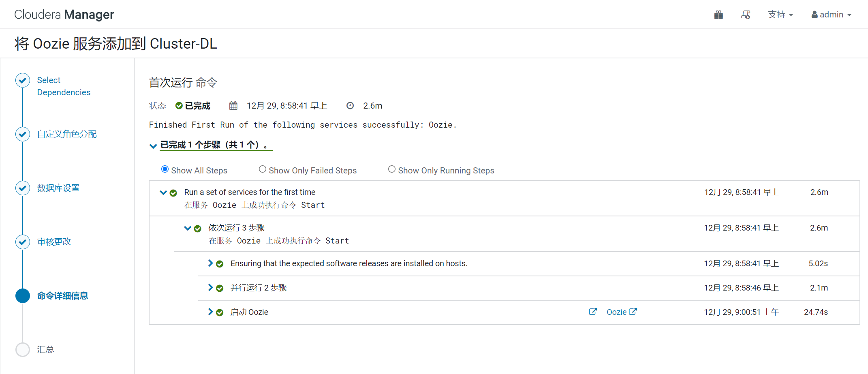This screenshot has width=868, height=374.
Task: Click '12月 29, 8:58:46 早上' timestamp
Action: pyautogui.click(x=742, y=288)
